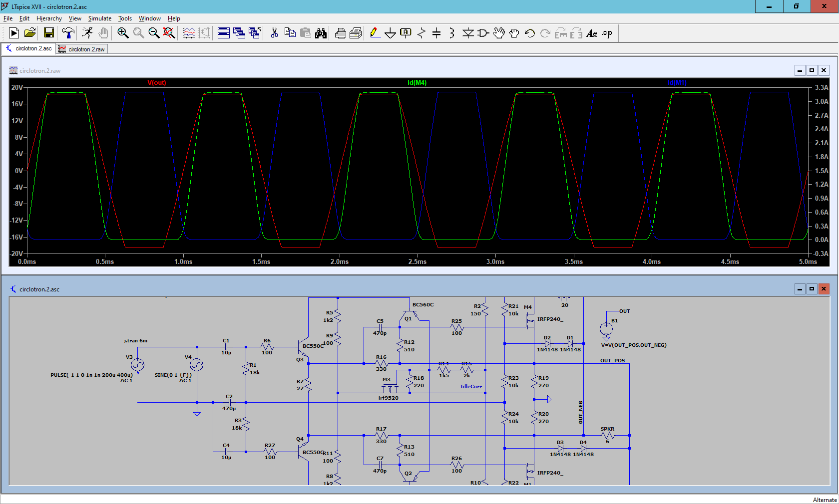The width and height of the screenshot is (839, 504).
Task: Select the Drag closed-hand tool
Action: tap(514, 33)
